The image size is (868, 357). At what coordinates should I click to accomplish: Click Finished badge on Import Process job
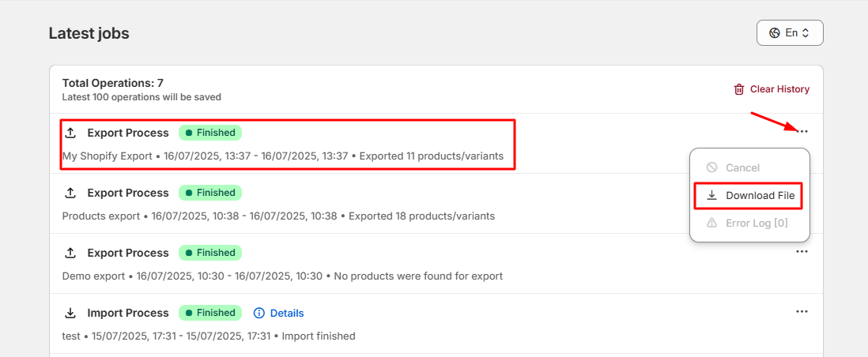coord(210,313)
